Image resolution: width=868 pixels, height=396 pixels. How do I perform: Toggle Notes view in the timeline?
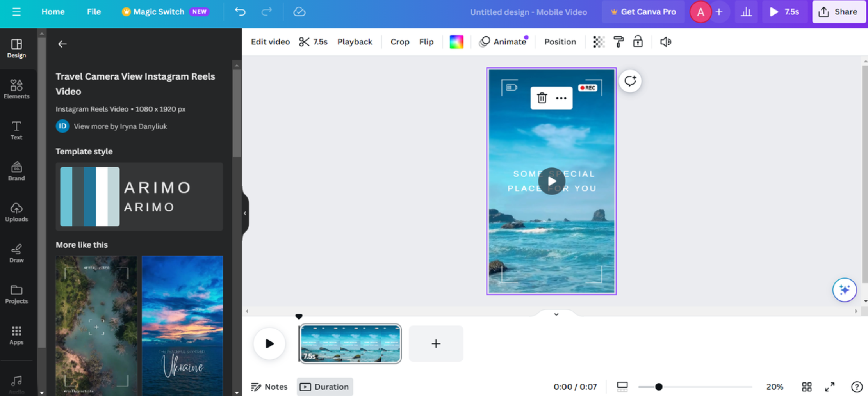coord(269,387)
